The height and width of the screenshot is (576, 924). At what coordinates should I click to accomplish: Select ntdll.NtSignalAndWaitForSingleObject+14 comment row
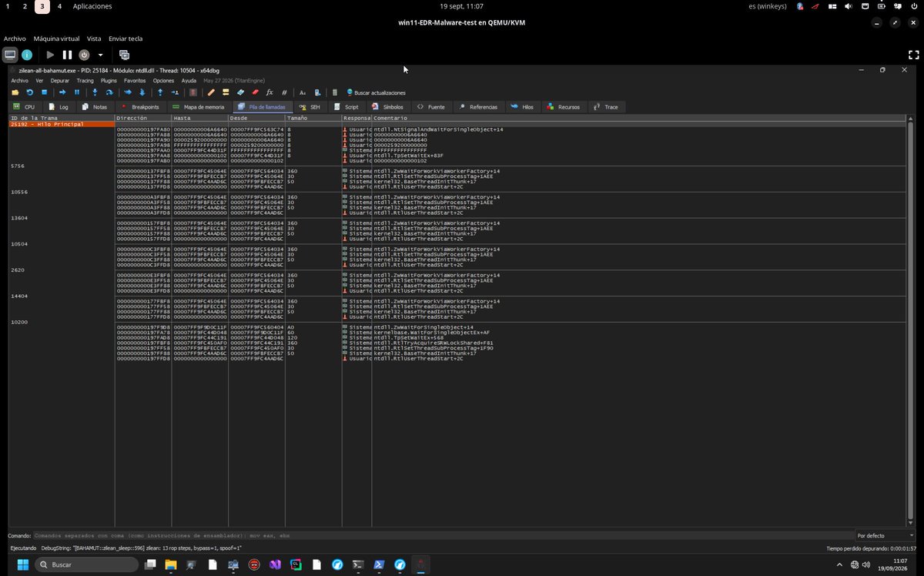439,129
